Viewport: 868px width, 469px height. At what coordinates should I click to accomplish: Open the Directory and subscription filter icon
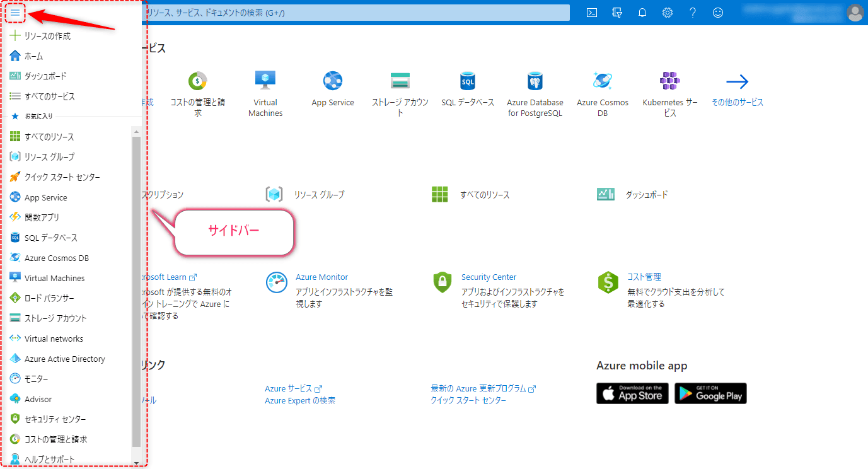click(617, 13)
